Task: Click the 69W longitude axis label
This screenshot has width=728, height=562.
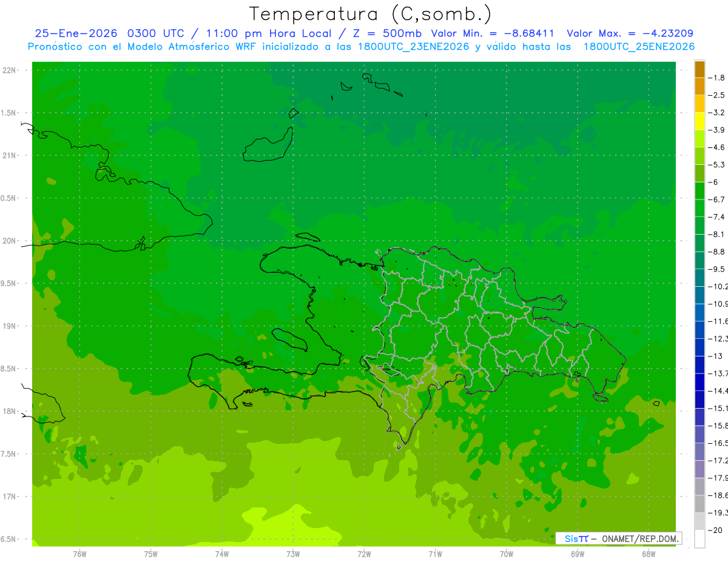Action: click(578, 554)
